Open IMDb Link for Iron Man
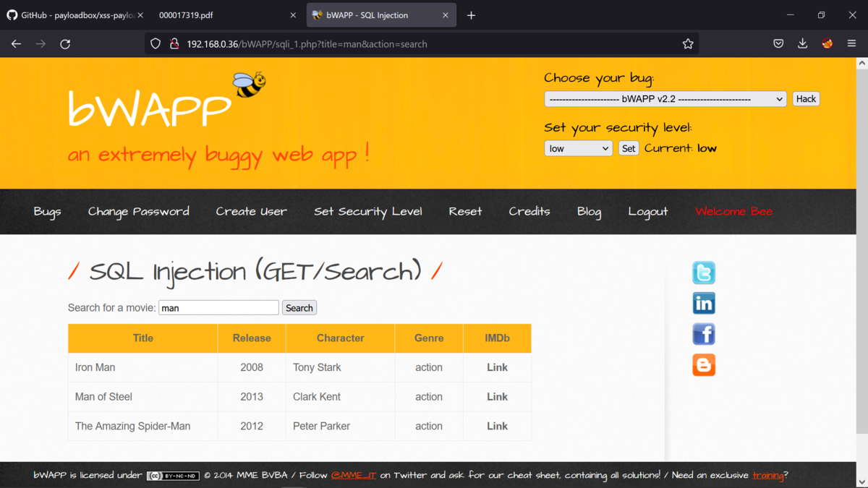 [x=497, y=367]
